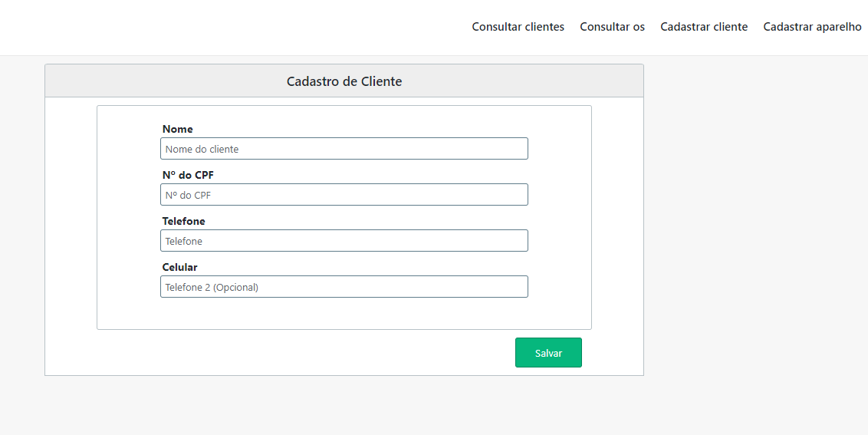This screenshot has width=868, height=435.
Task: Click the Nº do CPF label
Action: point(188,175)
